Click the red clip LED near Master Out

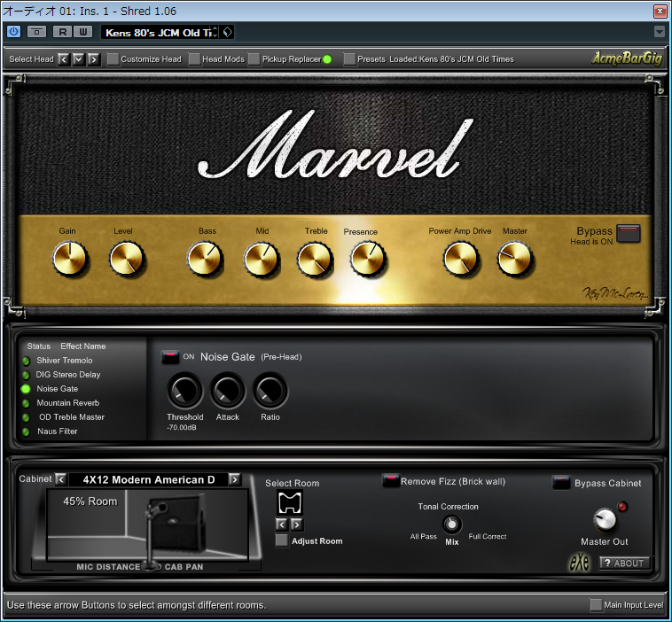click(622, 507)
